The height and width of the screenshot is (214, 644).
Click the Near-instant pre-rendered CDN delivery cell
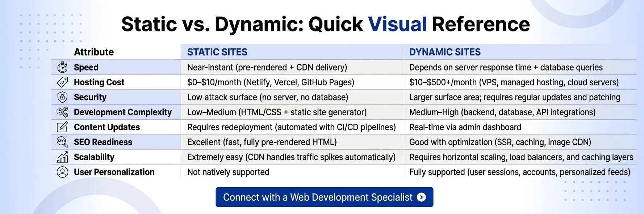pos(267,67)
